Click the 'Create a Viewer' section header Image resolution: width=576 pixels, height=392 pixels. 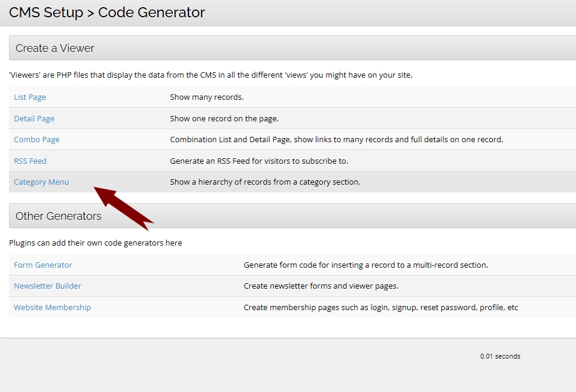55,48
